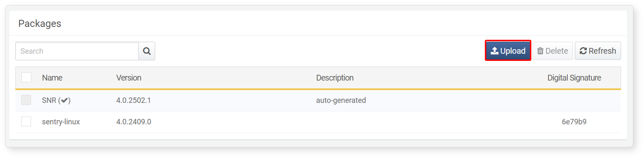Focus the Search packages input field
Viewport: 644px width, 158px height.
click(x=77, y=51)
